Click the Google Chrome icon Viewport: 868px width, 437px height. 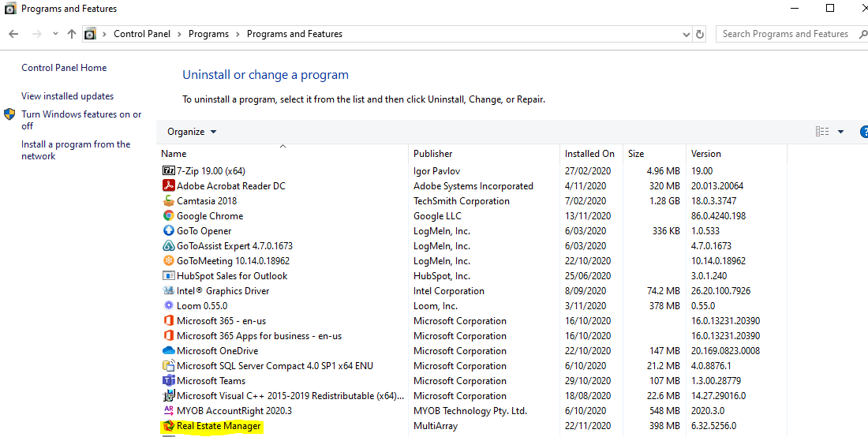168,215
